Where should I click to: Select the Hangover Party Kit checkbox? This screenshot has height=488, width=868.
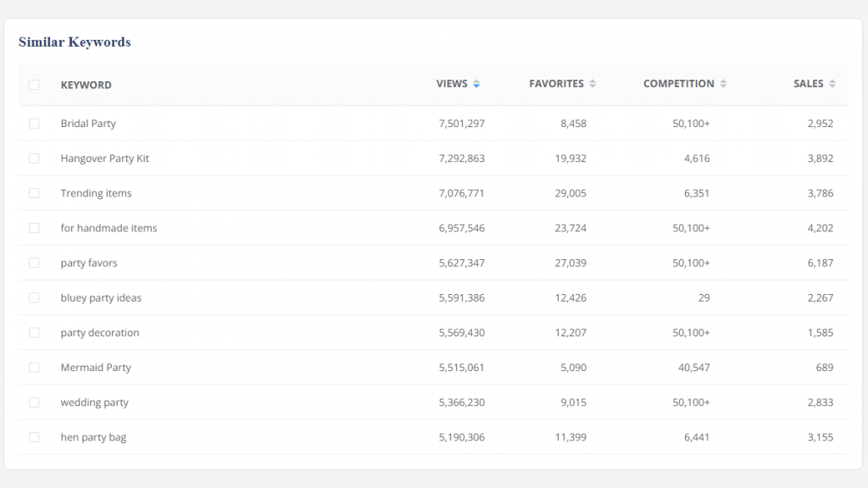tap(34, 158)
